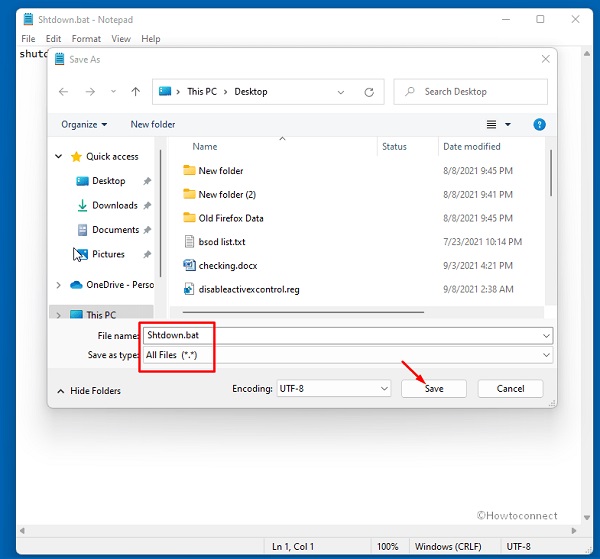Close the Save As dialog

[546, 59]
